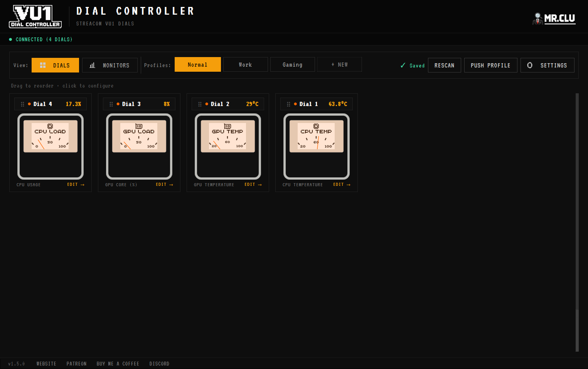Select the Gaming profile

pyautogui.click(x=293, y=64)
